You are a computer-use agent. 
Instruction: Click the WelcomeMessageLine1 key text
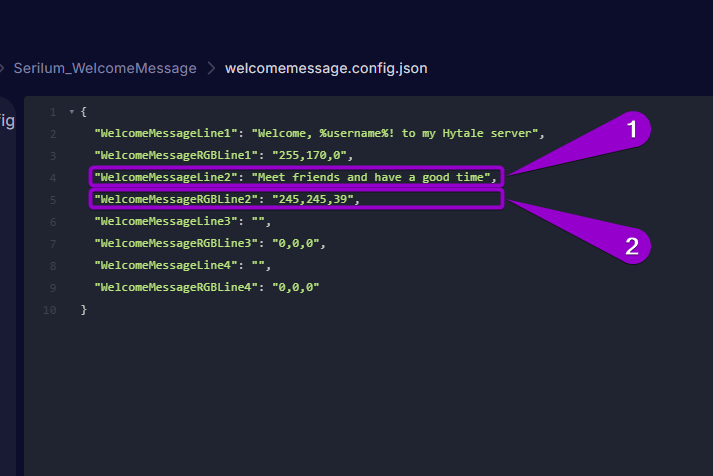(x=166, y=133)
